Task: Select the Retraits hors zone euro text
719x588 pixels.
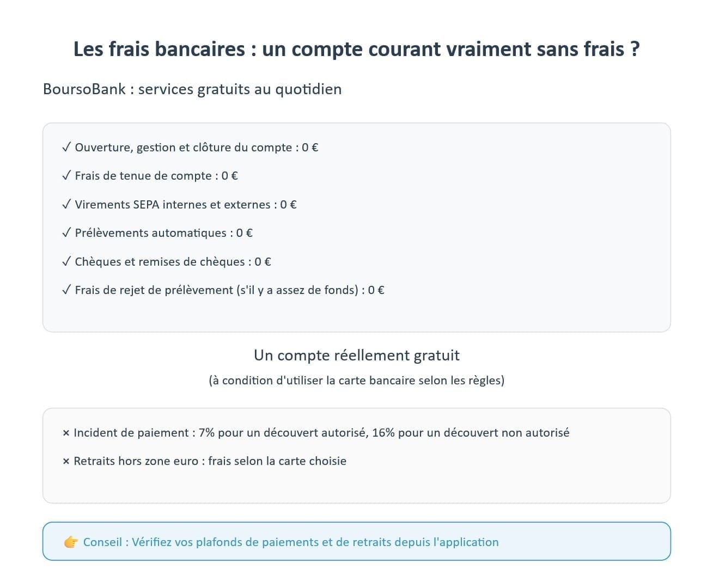Action: [210, 461]
